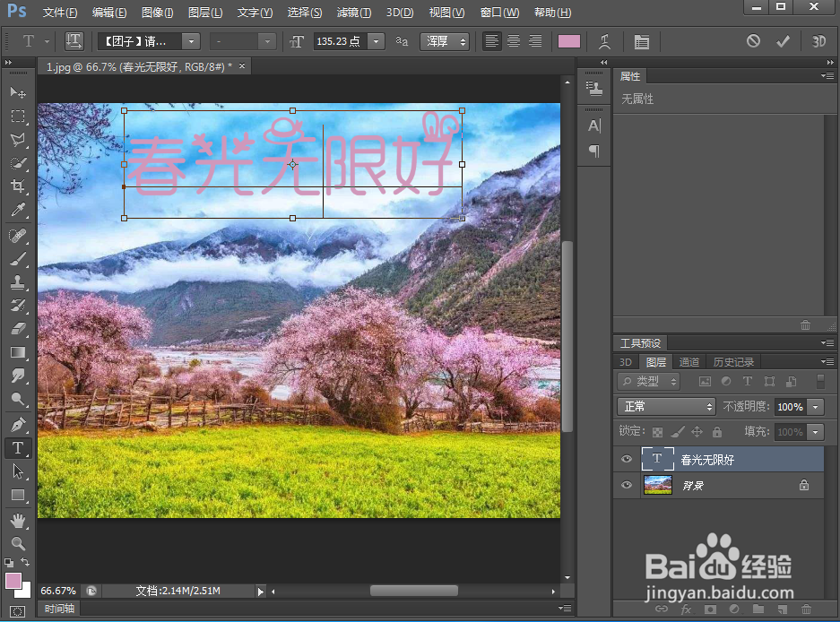Open the Type tool preset picker arrow
The image size is (840, 622).
pos(47,41)
